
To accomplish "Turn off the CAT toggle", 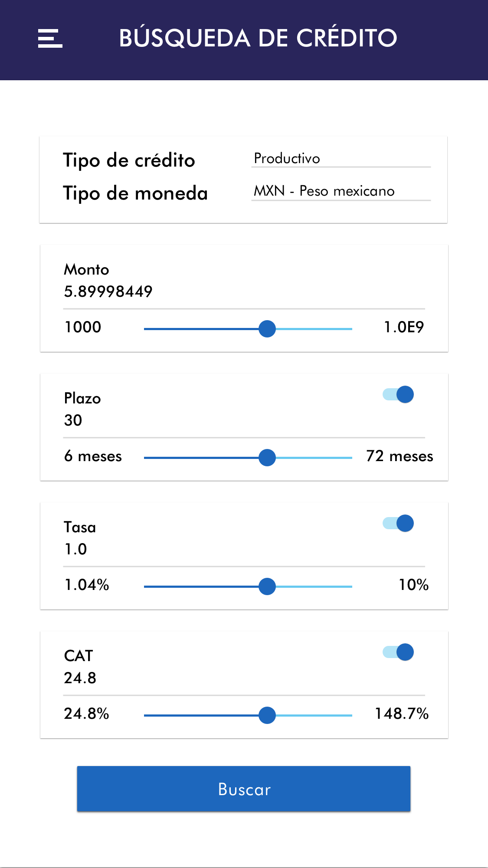I will point(398,652).
